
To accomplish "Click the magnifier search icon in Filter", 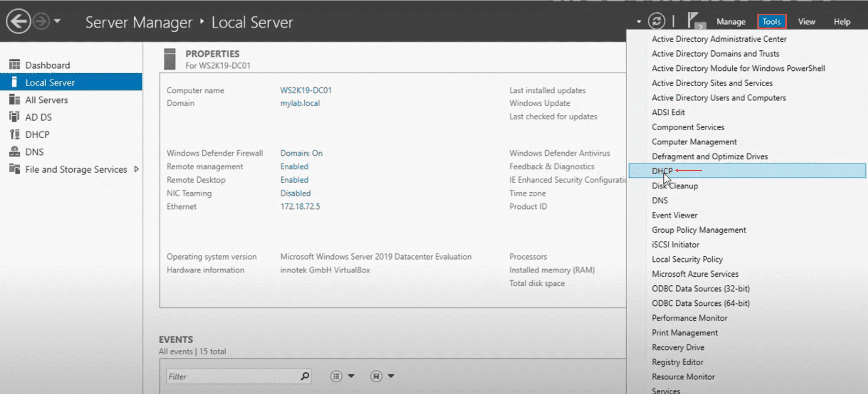I will tap(305, 376).
